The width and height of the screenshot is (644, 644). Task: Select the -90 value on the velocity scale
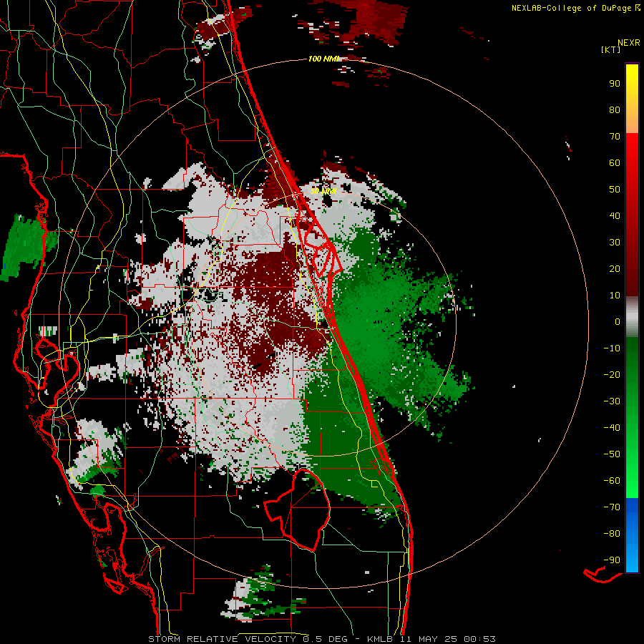click(612, 560)
